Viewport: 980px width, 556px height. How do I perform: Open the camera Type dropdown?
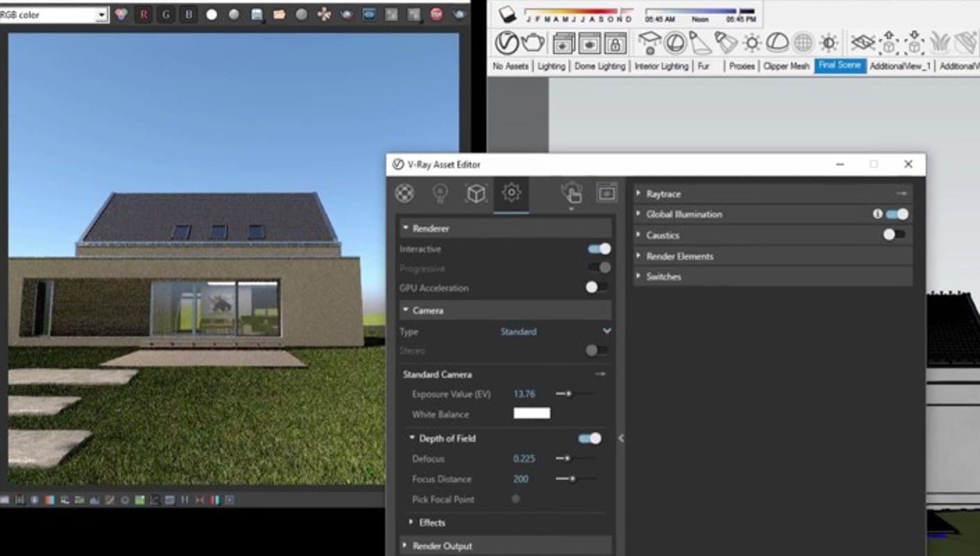606,332
